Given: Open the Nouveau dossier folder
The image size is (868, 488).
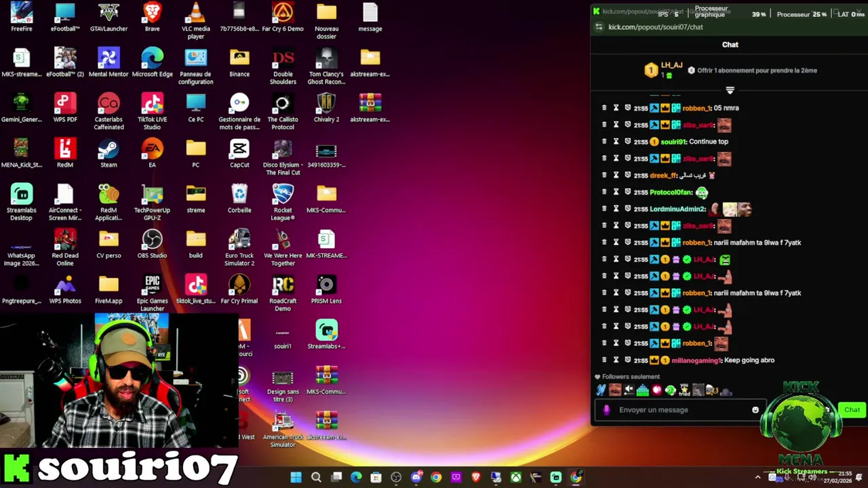Looking at the screenshot, I should (326, 20).
